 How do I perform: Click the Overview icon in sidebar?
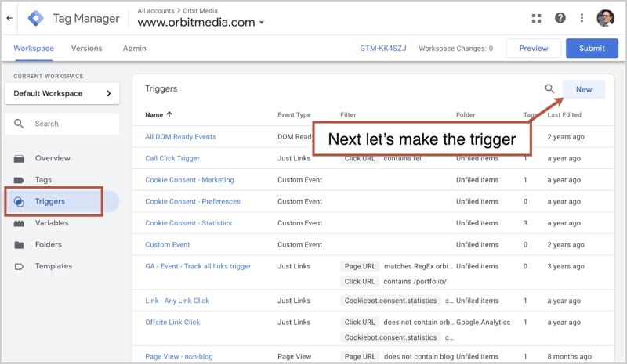19,159
